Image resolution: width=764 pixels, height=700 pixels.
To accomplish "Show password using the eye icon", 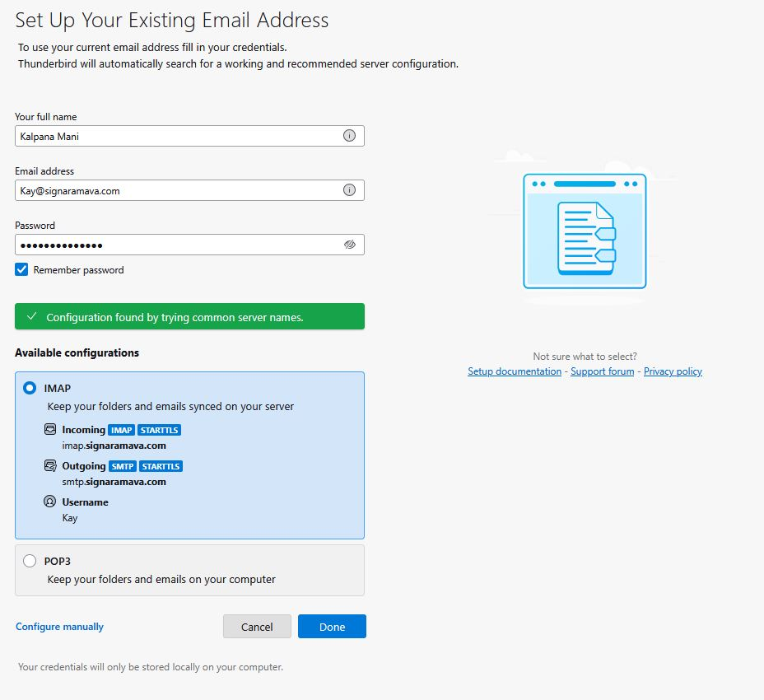I will coord(349,245).
